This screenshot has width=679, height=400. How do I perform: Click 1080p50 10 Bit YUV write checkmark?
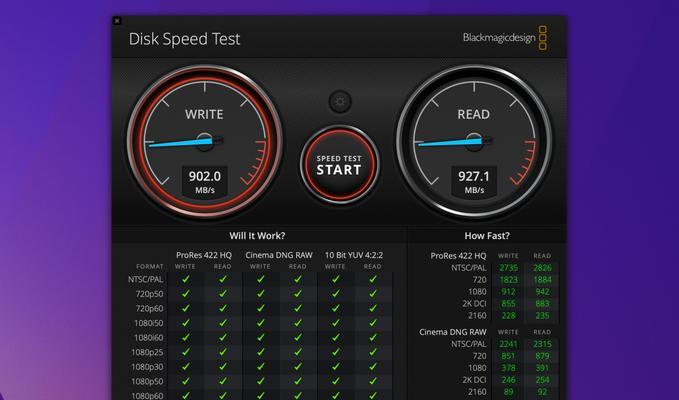[x=336, y=381]
